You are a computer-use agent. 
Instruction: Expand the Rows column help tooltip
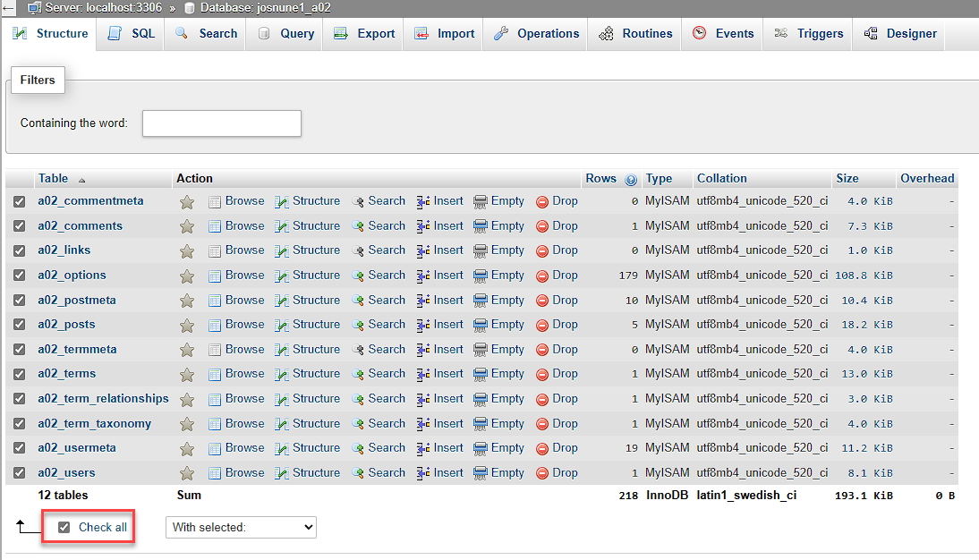(631, 178)
